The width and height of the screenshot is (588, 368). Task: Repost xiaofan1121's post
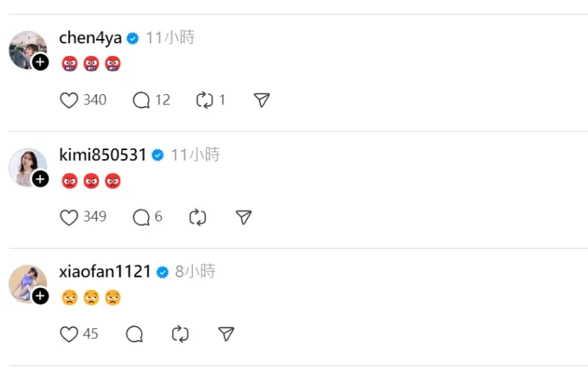click(180, 334)
